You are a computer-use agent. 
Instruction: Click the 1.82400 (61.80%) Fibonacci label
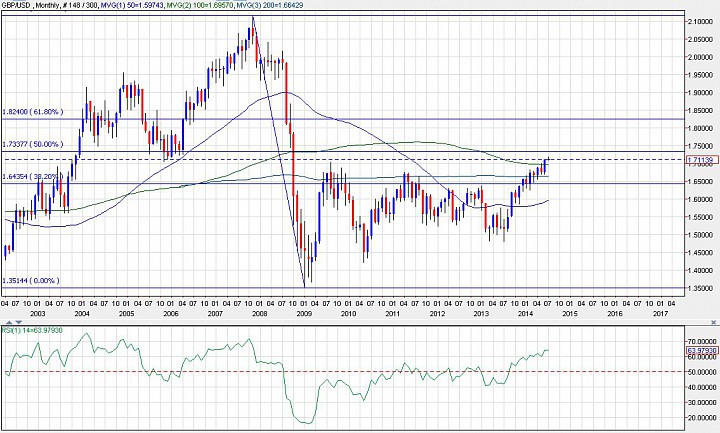coord(33,112)
